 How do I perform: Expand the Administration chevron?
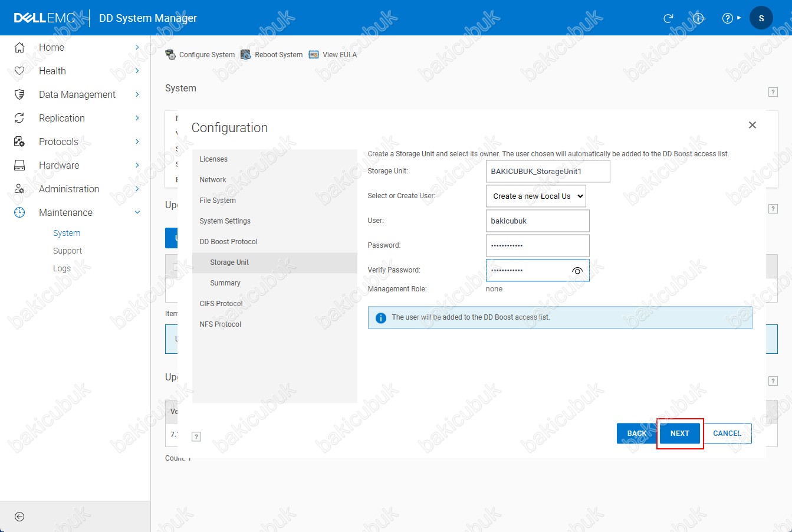pos(137,189)
